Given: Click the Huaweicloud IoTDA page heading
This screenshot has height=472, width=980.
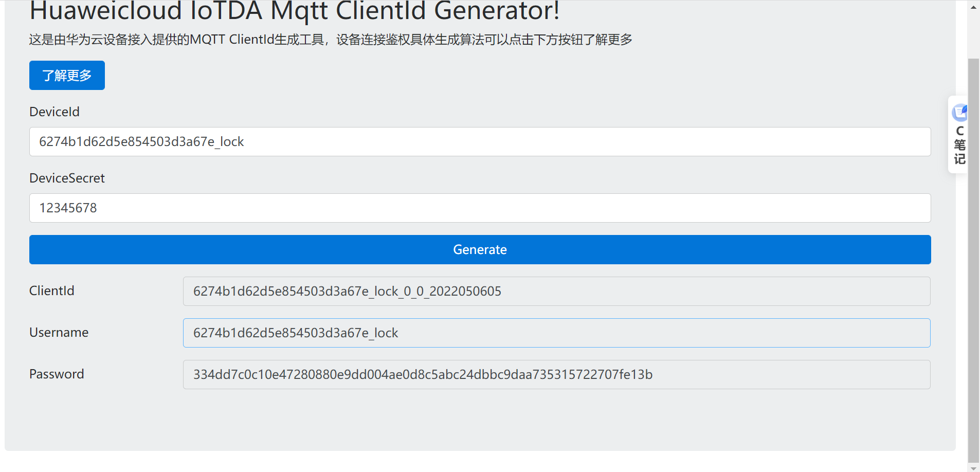Looking at the screenshot, I should point(294,11).
